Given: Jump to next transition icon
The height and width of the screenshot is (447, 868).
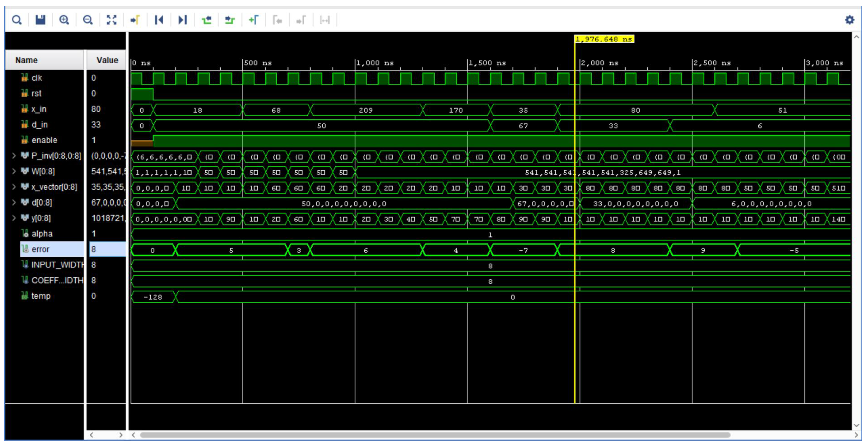Looking at the screenshot, I should point(230,20).
